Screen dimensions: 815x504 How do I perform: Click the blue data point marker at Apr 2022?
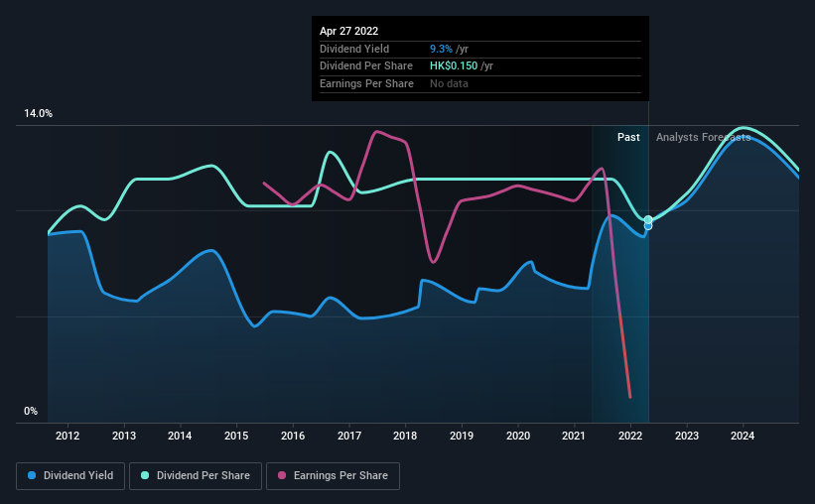coord(648,226)
